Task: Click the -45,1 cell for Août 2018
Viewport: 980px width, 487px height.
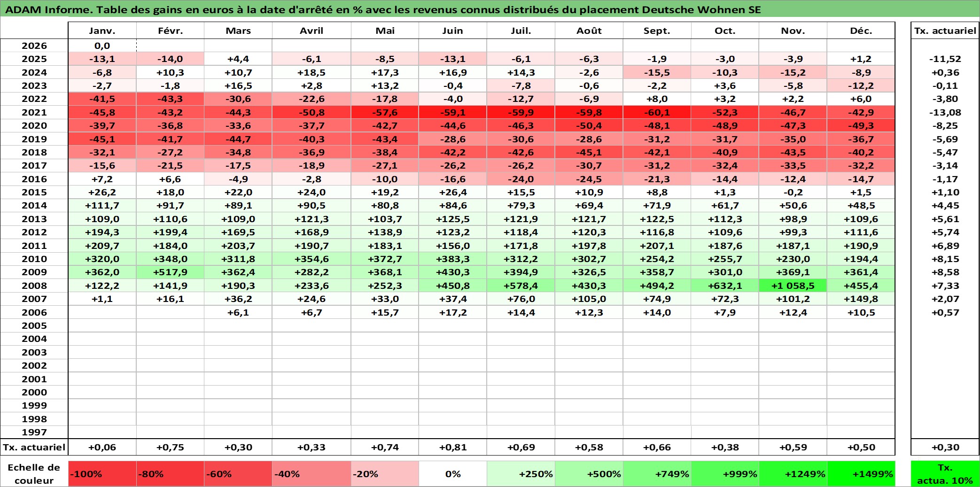Action: (x=589, y=152)
